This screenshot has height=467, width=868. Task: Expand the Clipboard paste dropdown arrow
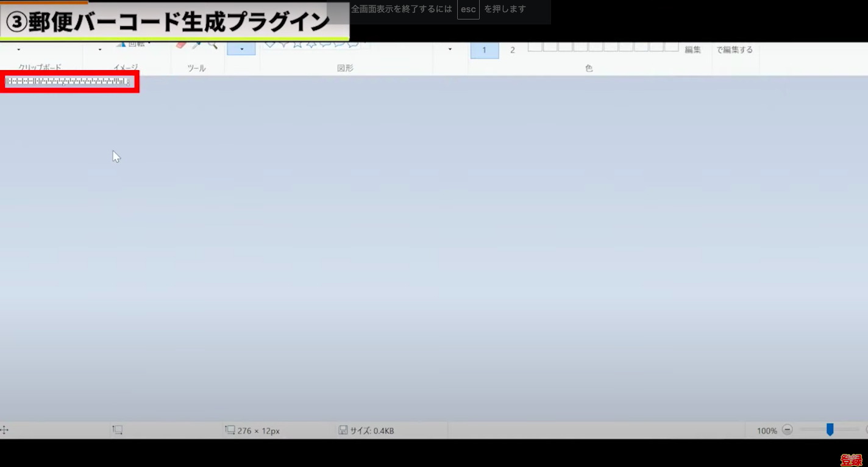pos(18,49)
